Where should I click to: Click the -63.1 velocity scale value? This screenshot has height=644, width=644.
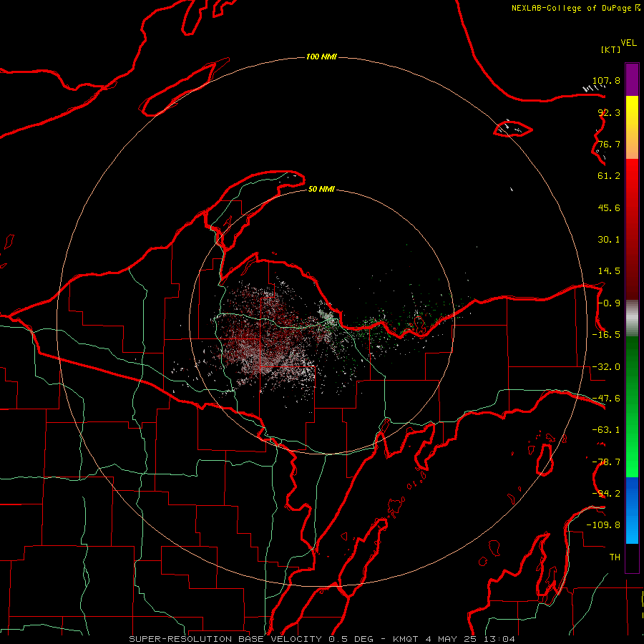point(606,430)
